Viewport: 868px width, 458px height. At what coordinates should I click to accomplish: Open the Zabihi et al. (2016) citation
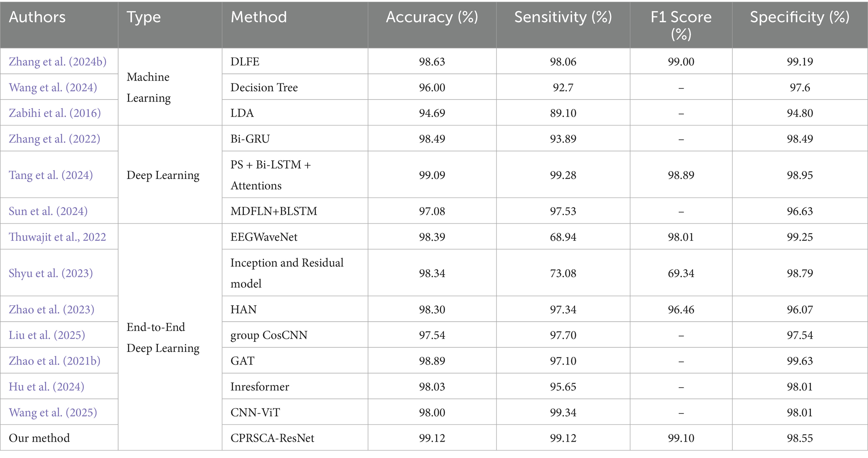click(55, 113)
